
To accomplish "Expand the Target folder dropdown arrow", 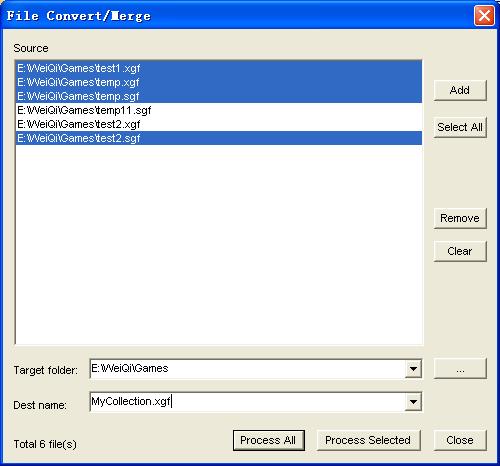I will (x=413, y=369).
